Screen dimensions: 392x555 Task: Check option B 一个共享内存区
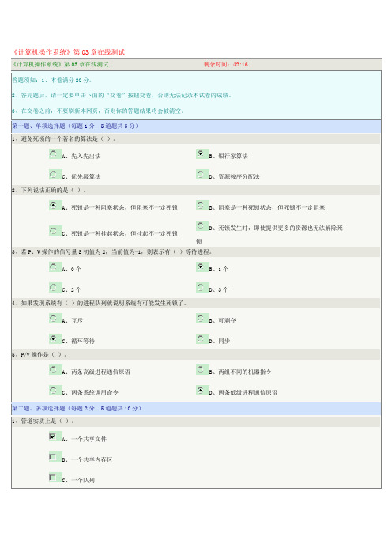click(53, 457)
